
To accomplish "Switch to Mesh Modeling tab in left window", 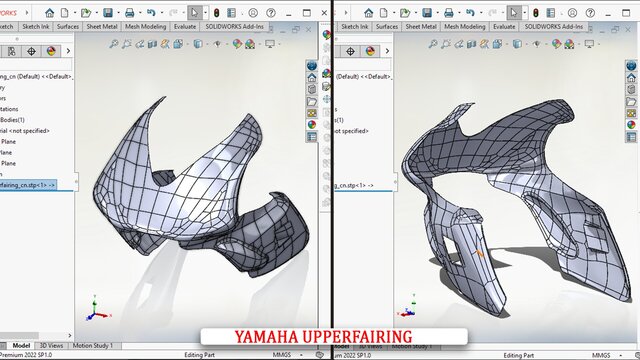I will click(146, 27).
